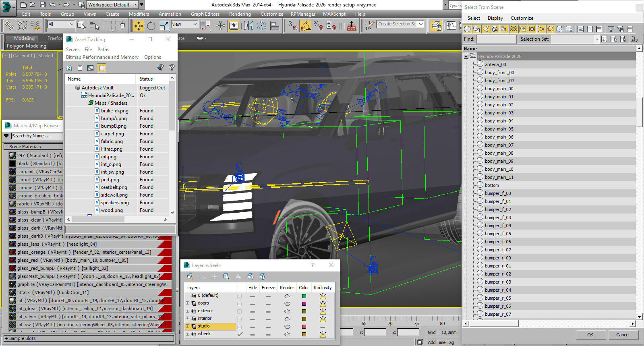The image size is (644, 346).
Task: Open the studio layer red color swatch
Action: point(304,327)
